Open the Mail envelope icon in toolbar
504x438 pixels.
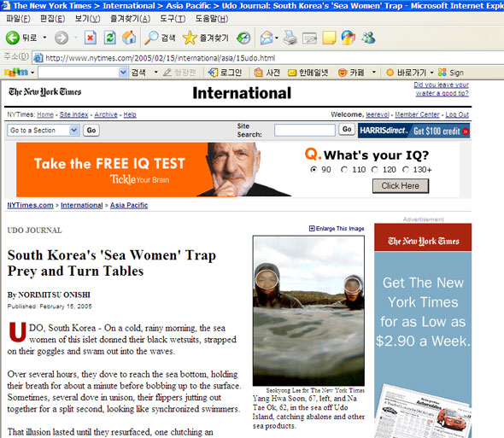[267, 38]
